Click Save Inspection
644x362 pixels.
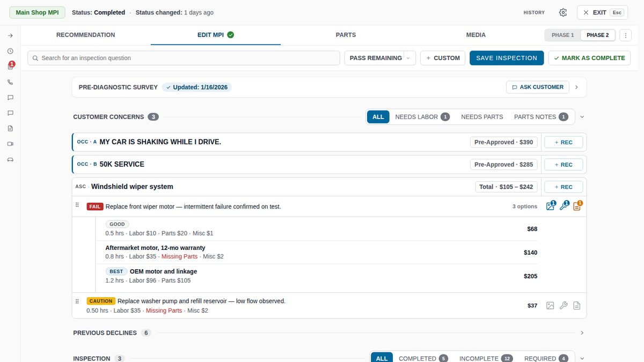(507, 58)
